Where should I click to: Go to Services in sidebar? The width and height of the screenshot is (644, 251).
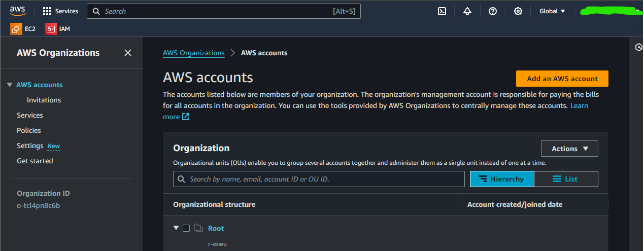point(30,115)
